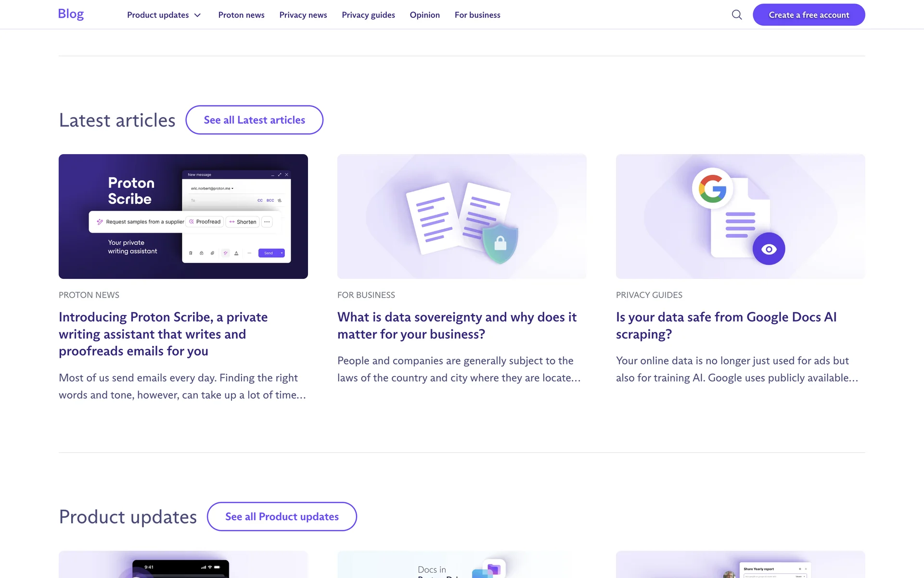The width and height of the screenshot is (924, 578).
Task: Open the Google Docs AI thumbnail
Action: [740, 216]
